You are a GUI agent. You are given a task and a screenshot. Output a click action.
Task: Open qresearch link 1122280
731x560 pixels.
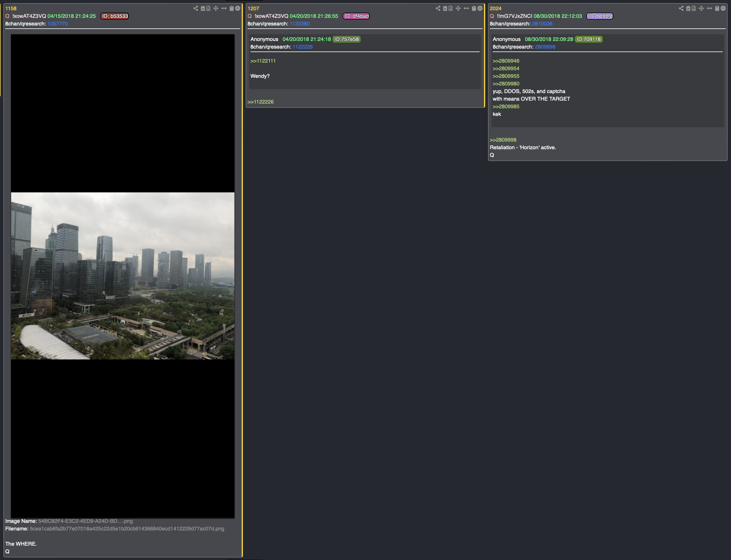(299, 24)
